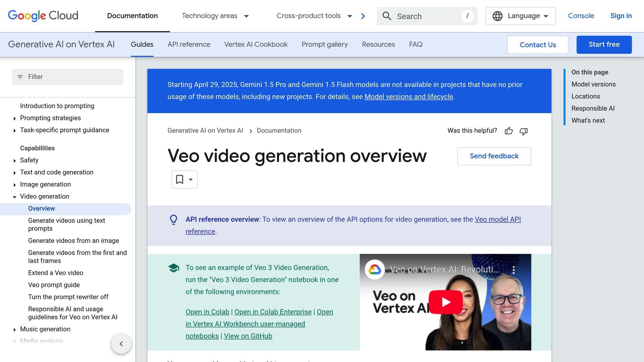Open Extend a Veo video page
The image size is (644, 362).
click(56, 273)
